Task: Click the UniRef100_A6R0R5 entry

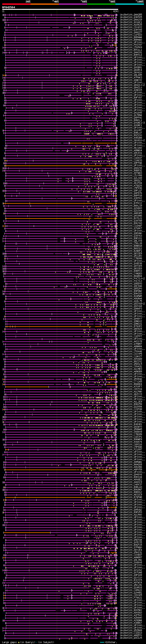Action: [131, 213]
